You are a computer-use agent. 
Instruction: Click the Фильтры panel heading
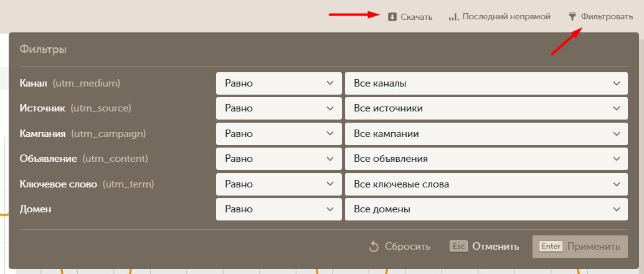click(x=43, y=50)
